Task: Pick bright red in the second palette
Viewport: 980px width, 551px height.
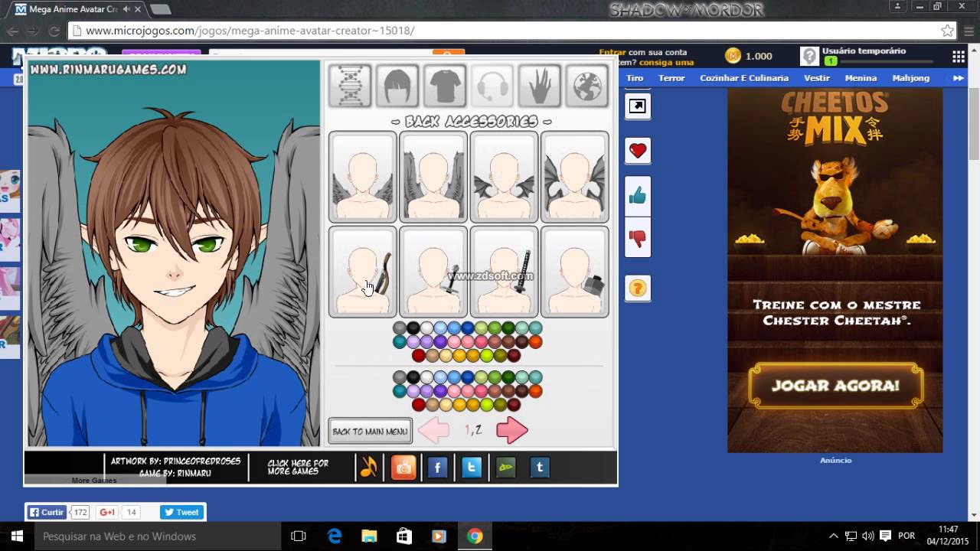Action: click(x=419, y=405)
